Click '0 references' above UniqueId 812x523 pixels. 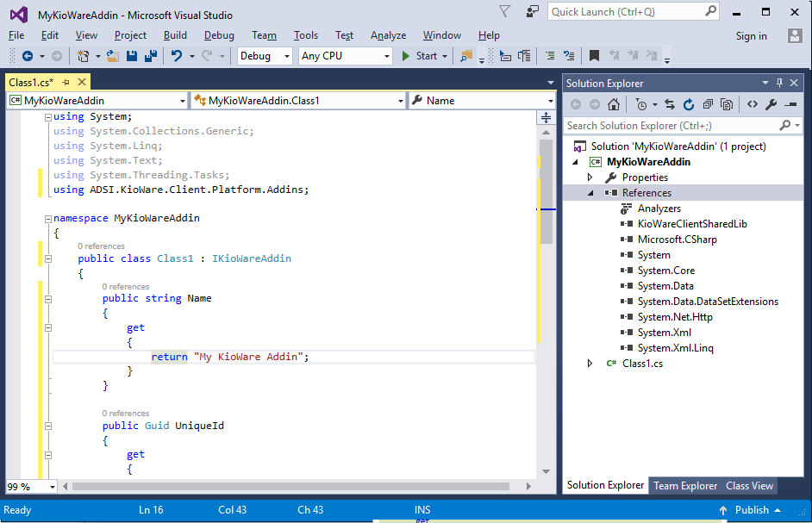[x=125, y=414]
